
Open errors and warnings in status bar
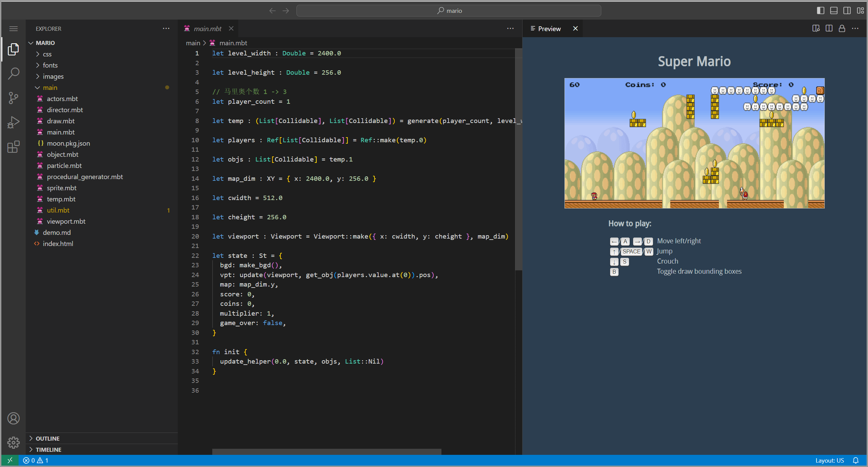coord(35,460)
